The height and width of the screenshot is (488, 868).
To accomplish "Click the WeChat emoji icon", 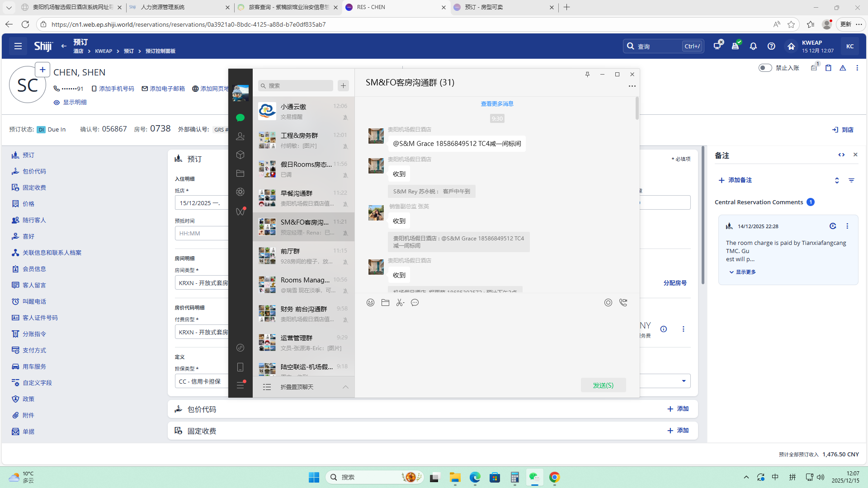I will coord(370,303).
